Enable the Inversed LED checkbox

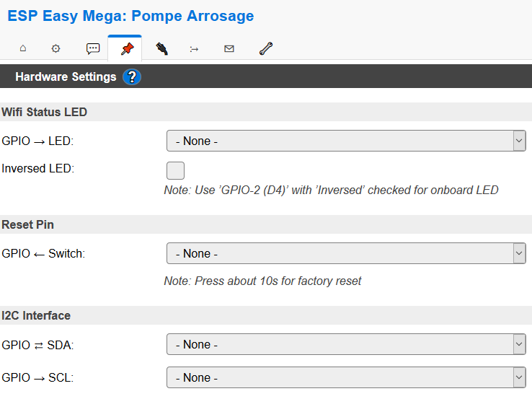175,170
